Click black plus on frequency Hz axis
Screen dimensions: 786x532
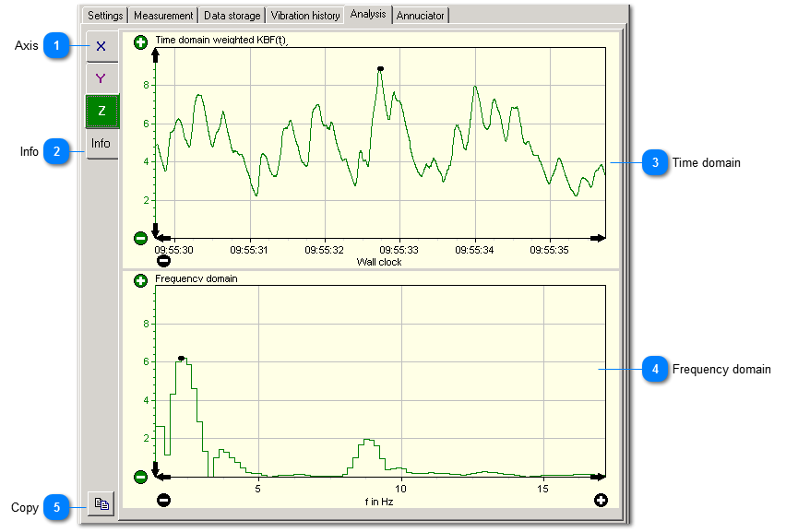(x=601, y=500)
